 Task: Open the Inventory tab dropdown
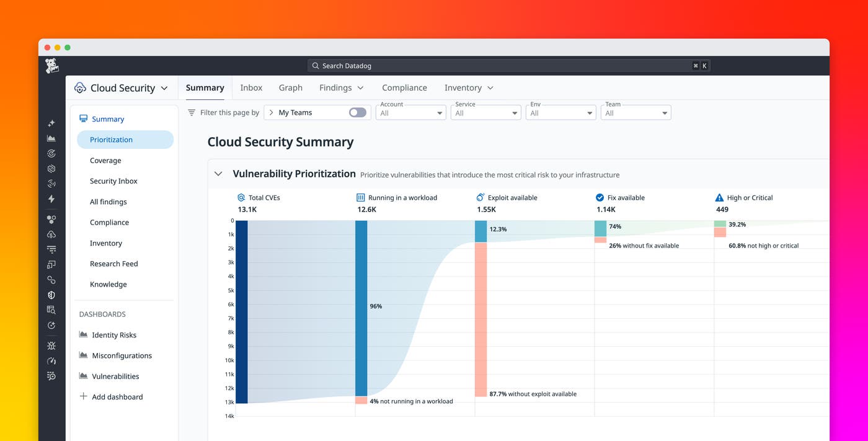point(490,88)
